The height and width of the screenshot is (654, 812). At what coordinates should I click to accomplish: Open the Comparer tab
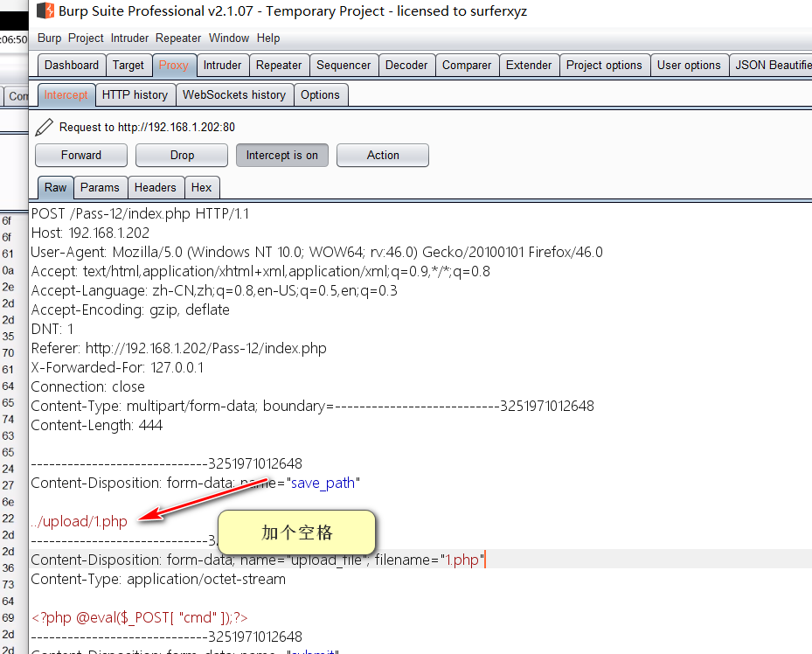pyautogui.click(x=467, y=66)
